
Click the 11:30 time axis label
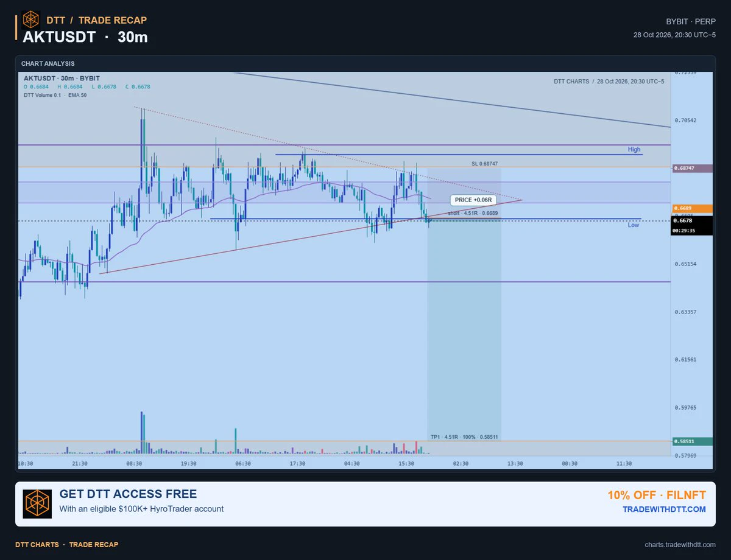[624, 463]
